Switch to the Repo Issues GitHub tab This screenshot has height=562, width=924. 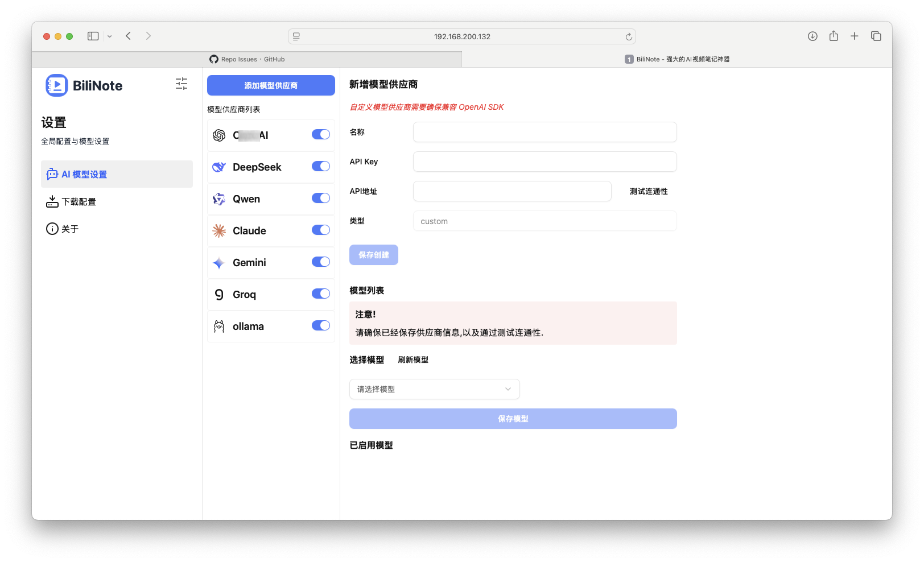(x=249, y=59)
